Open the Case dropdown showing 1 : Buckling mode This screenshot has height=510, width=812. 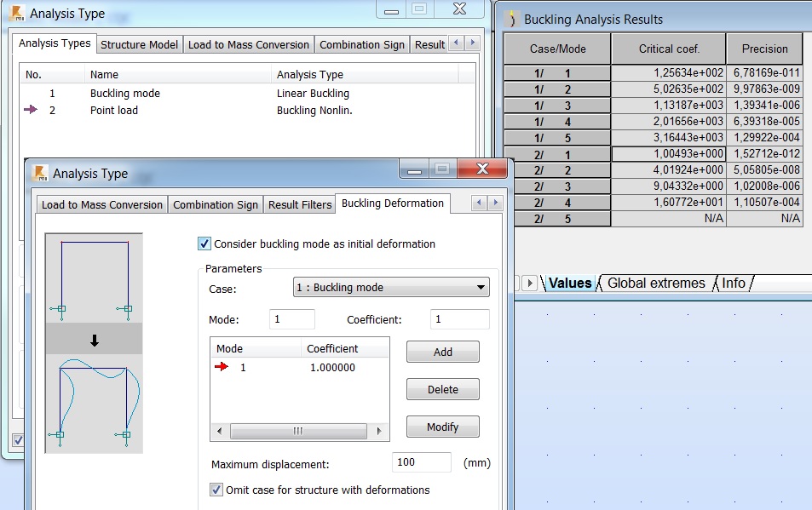pyautogui.click(x=481, y=287)
